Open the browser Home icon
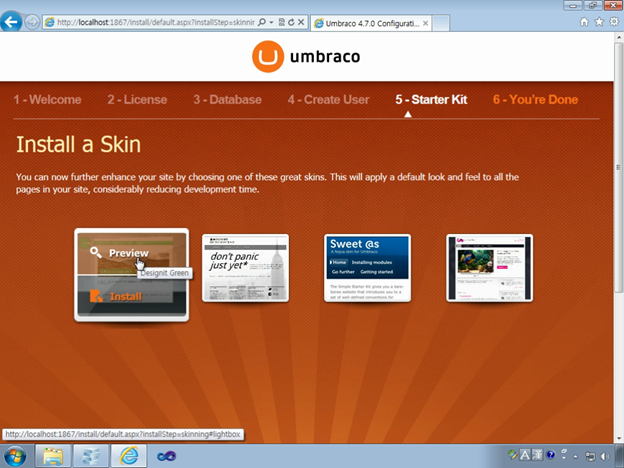Viewport: 624px width, 468px height. 584,22
